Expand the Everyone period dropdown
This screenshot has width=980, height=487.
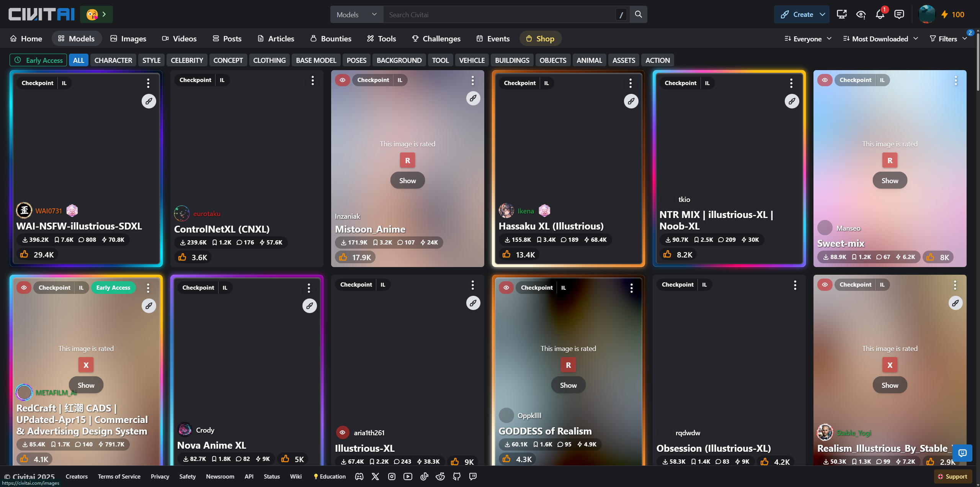click(x=808, y=39)
